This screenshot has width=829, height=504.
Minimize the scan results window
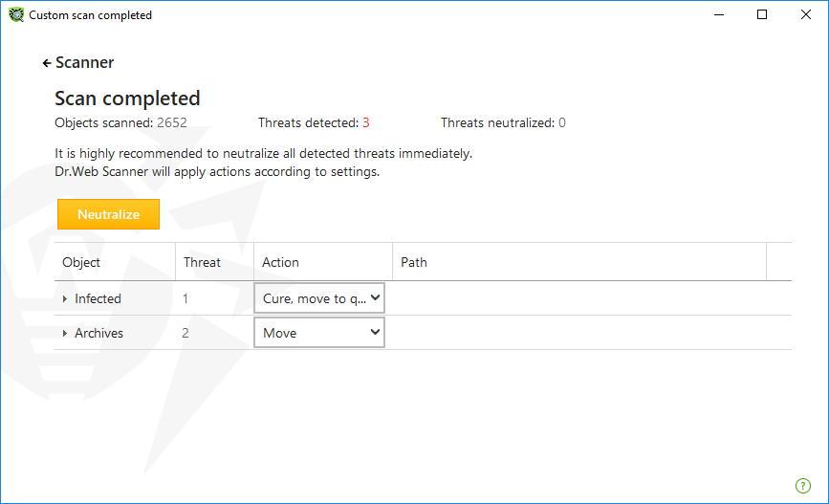718,14
